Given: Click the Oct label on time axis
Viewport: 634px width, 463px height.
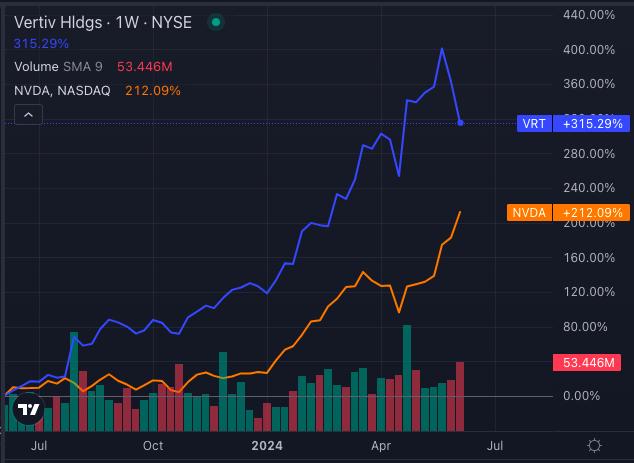Looking at the screenshot, I should [x=152, y=445].
